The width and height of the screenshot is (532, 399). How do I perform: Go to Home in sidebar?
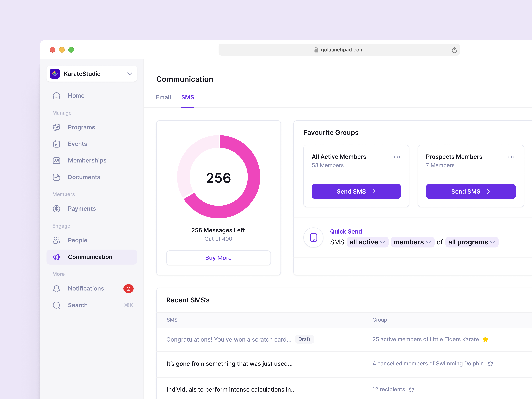point(92,96)
